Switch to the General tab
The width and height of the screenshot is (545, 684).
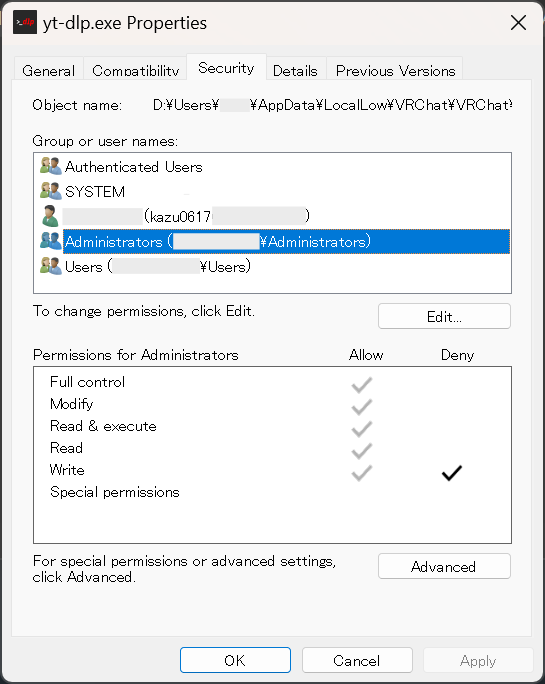point(48,70)
